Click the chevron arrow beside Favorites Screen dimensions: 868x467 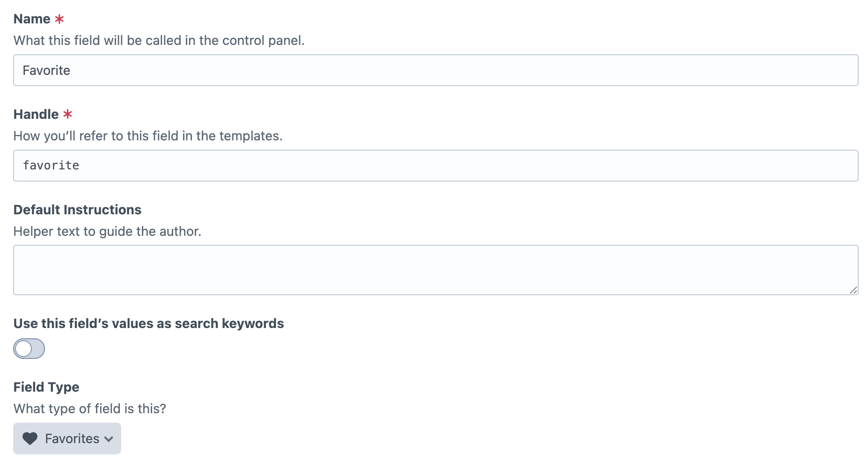coord(109,439)
